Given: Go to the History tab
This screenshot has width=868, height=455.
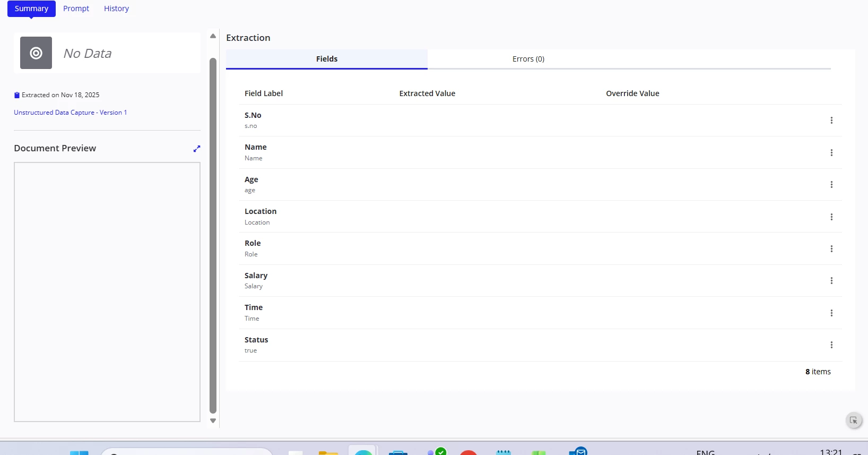Looking at the screenshot, I should 116,8.
